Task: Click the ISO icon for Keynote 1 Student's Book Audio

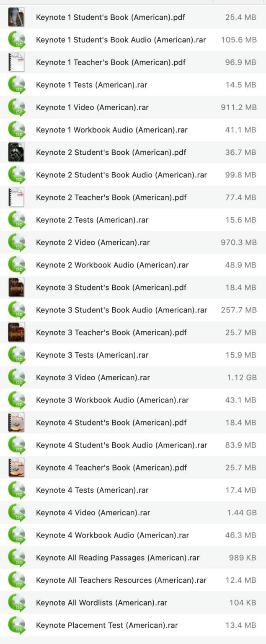Action: (16, 40)
